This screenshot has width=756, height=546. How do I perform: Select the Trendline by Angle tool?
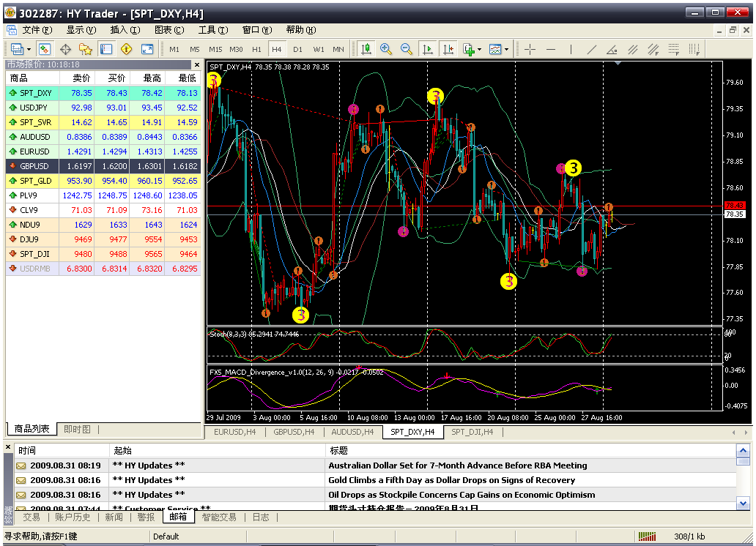(612, 49)
